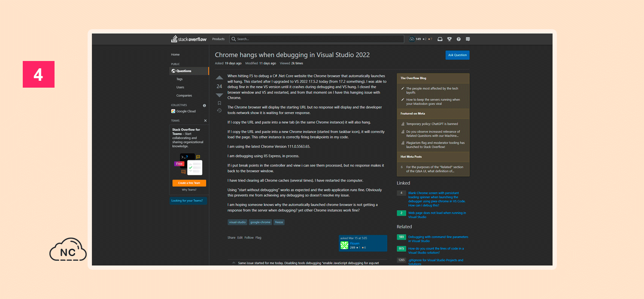Open the Products menu
Screen dimensions: 644x299
click(x=218, y=39)
